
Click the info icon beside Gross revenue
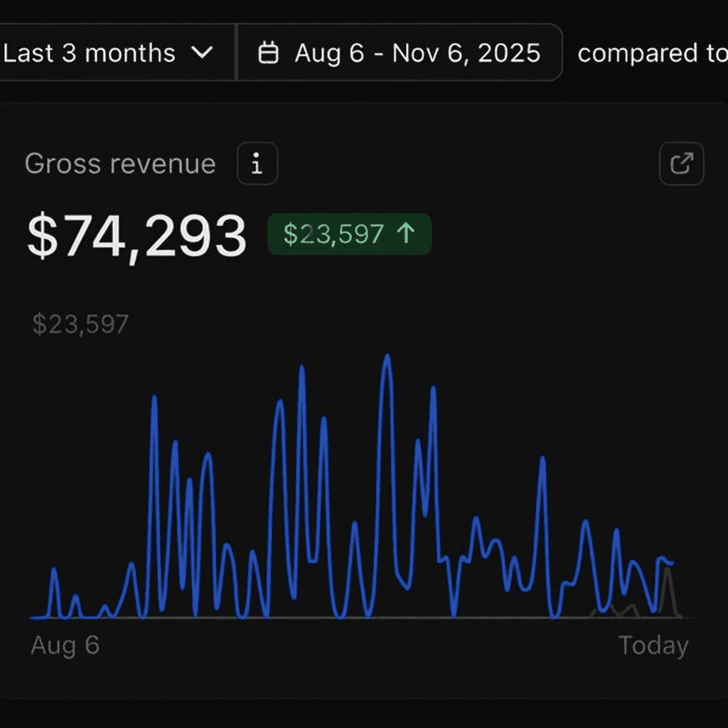[x=257, y=164]
